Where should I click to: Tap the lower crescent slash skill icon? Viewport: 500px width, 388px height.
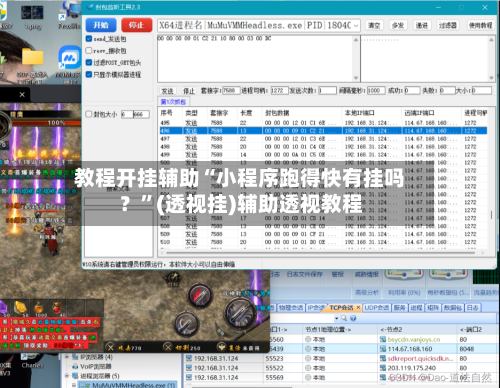[x=187, y=323]
